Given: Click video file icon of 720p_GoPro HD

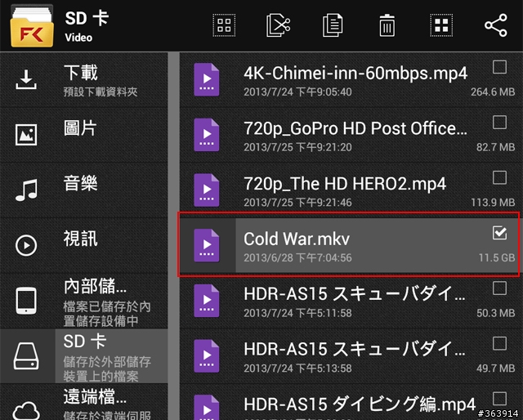Looking at the screenshot, I should coord(207,135).
